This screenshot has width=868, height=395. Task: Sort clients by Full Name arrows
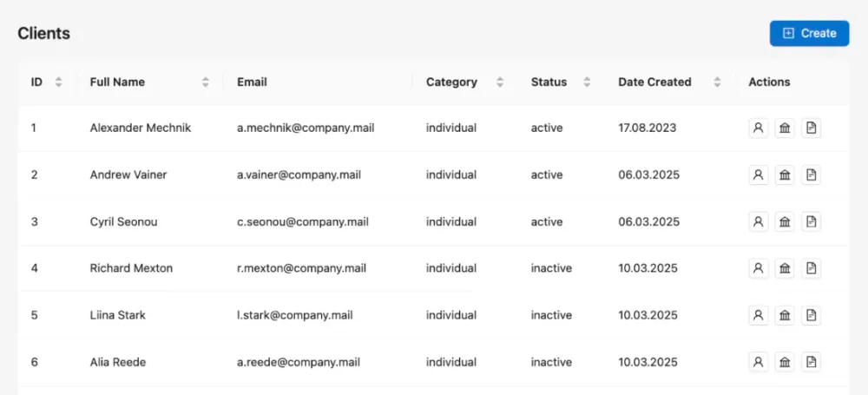[206, 82]
